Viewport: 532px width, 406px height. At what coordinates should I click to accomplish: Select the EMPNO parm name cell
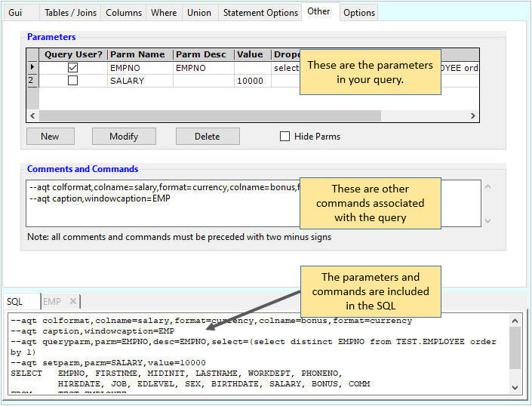(x=140, y=68)
